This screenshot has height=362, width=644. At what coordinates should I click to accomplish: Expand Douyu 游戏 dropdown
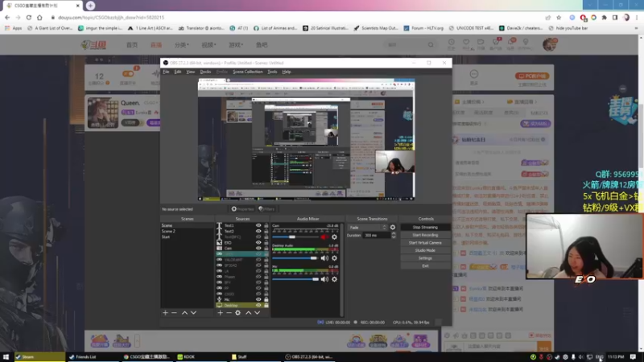(x=236, y=45)
